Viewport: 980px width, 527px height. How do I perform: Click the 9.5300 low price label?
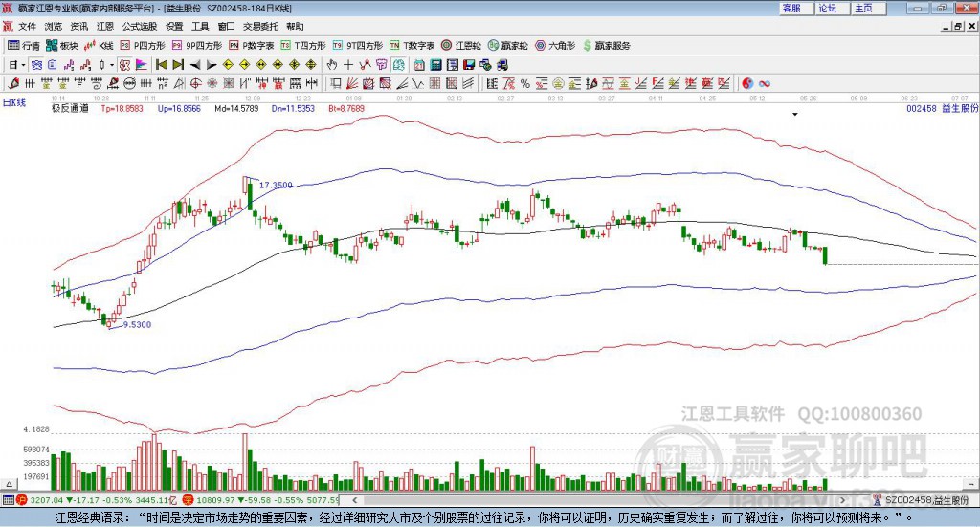click(x=138, y=324)
